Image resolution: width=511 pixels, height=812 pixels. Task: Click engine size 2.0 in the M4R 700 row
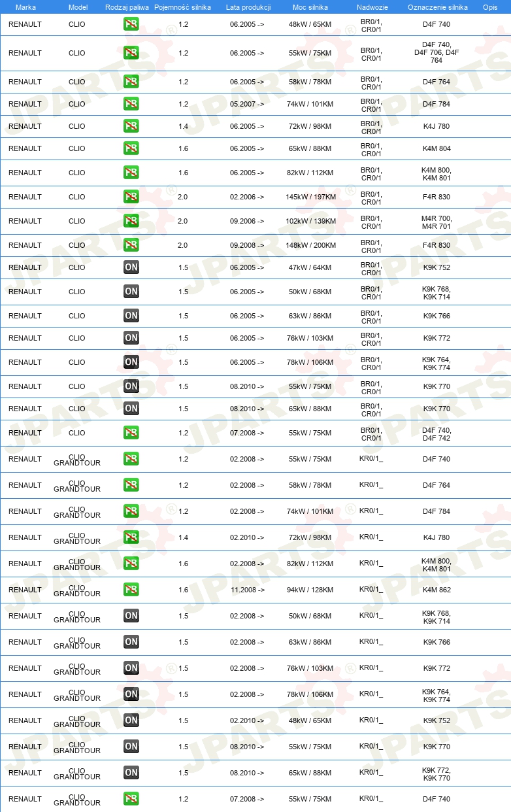183,221
